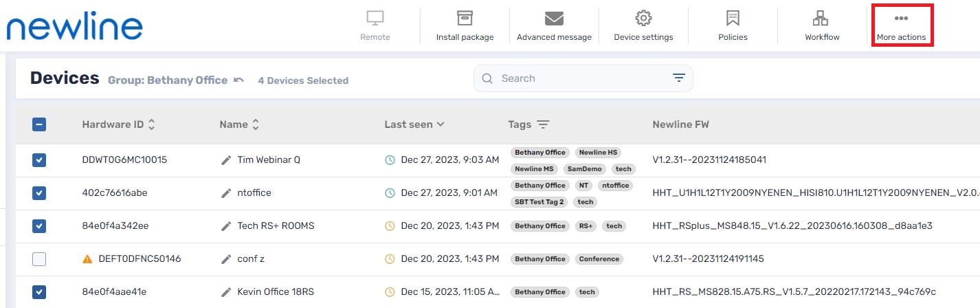Sort by Hardware ID column
980x308 pixels.
[x=118, y=124]
